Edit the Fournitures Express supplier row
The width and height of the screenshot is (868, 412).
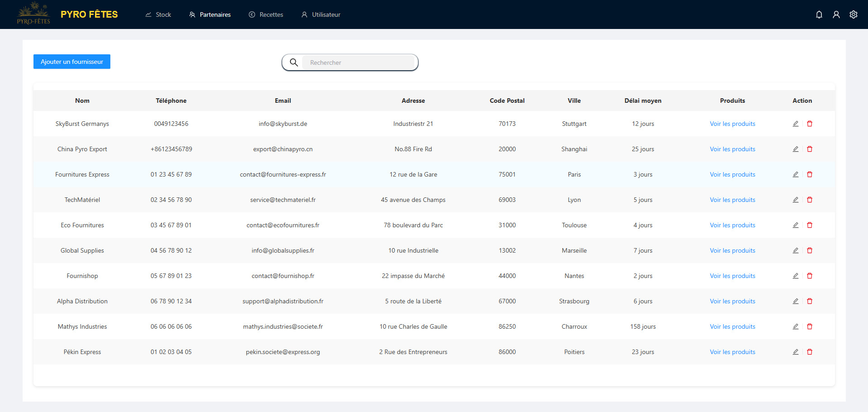click(x=795, y=174)
